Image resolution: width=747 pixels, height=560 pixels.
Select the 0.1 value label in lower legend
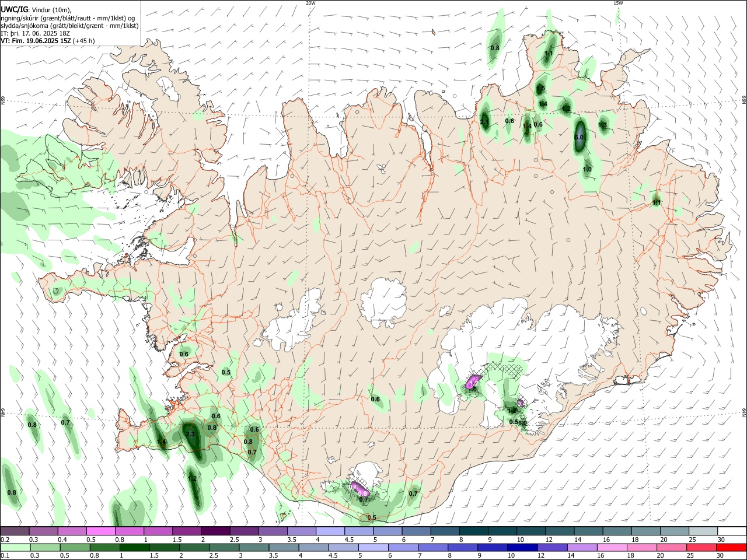click(x=5, y=556)
